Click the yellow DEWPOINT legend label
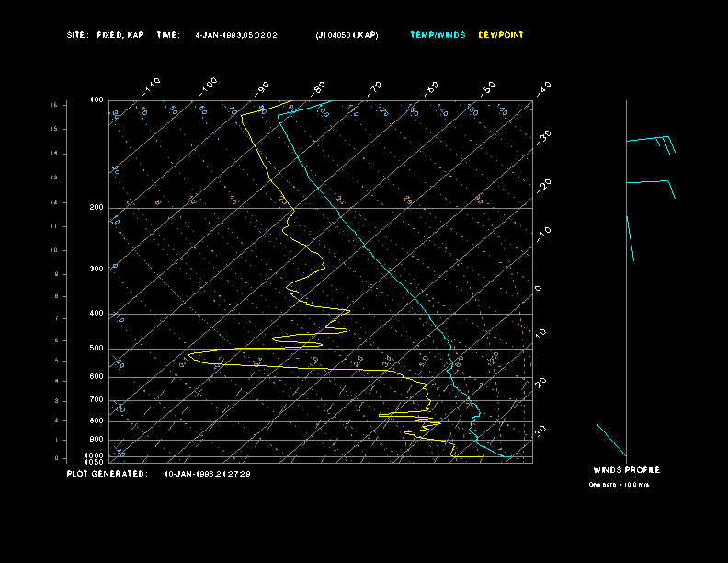 [501, 35]
